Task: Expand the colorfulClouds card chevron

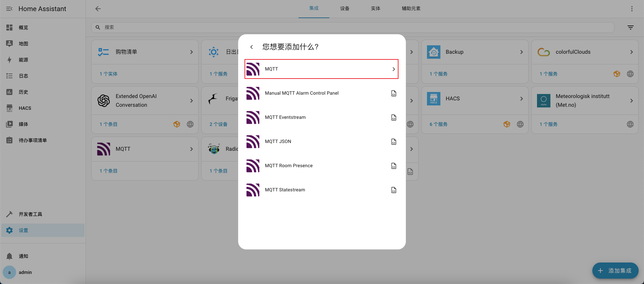Action: point(631,52)
